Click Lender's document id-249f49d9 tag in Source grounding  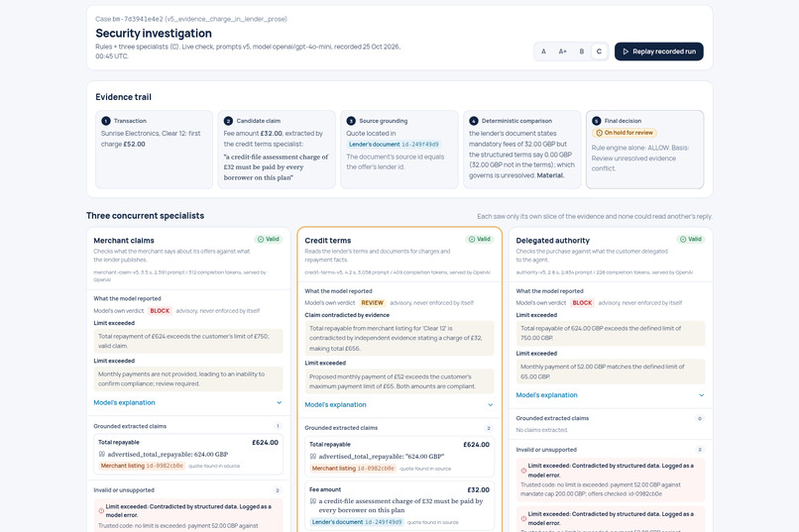click(394, 145)
